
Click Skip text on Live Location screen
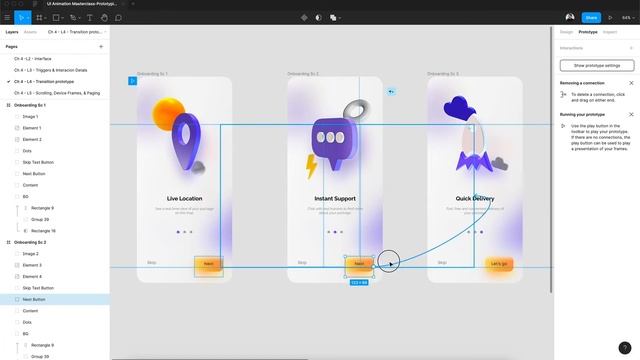click(x=151, y=262)
